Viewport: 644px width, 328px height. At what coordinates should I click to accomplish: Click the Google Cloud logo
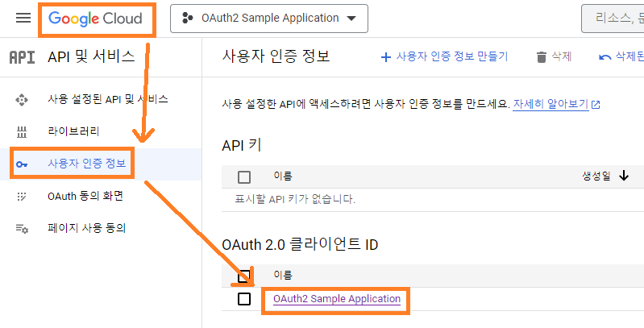(95, 19)
